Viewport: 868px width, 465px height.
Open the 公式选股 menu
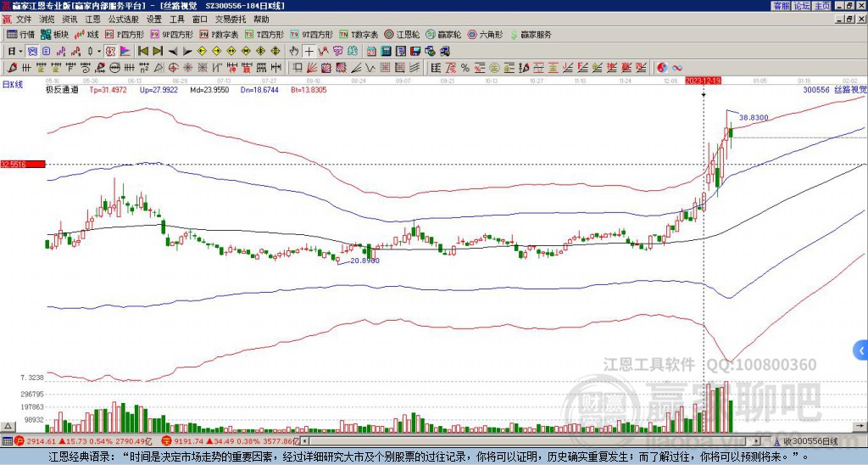coord(124,20)
